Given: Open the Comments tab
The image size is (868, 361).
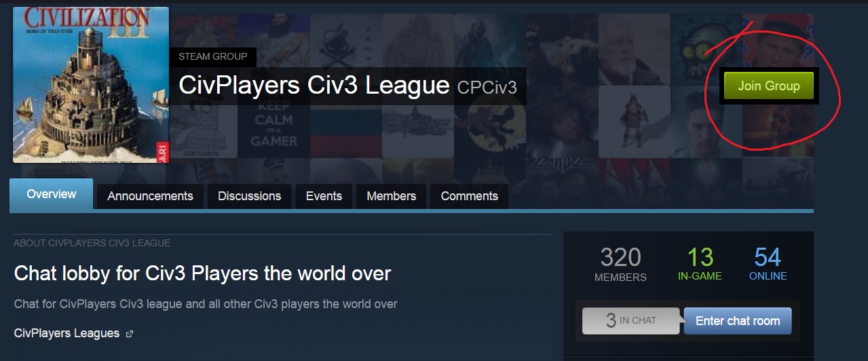Looking at the screenshot, I should click(469, 196).
